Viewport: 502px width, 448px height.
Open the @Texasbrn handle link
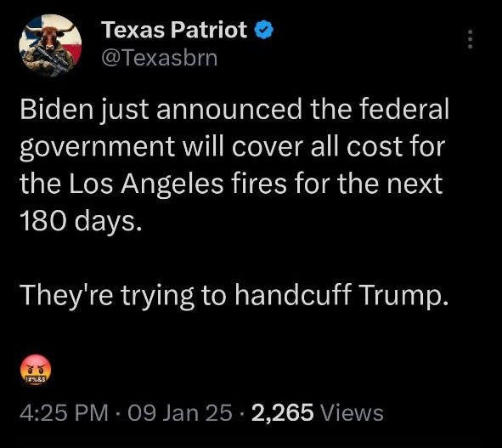pos(160,58)
